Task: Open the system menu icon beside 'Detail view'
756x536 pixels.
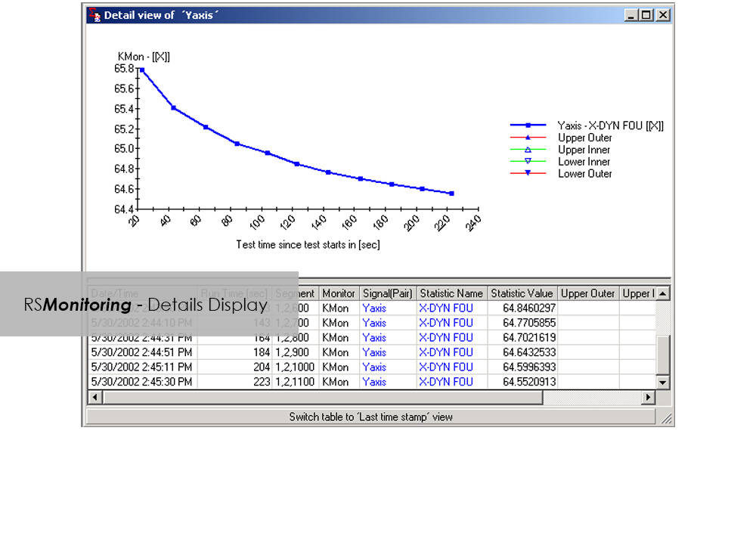Action: [94, 14]
